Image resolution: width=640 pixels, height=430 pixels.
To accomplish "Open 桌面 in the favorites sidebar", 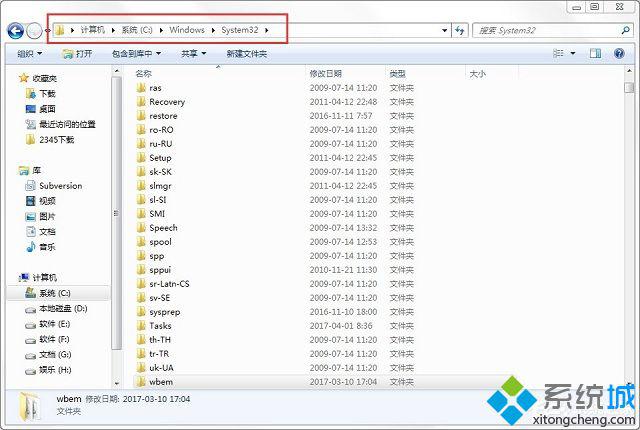I will click(41, 109).
